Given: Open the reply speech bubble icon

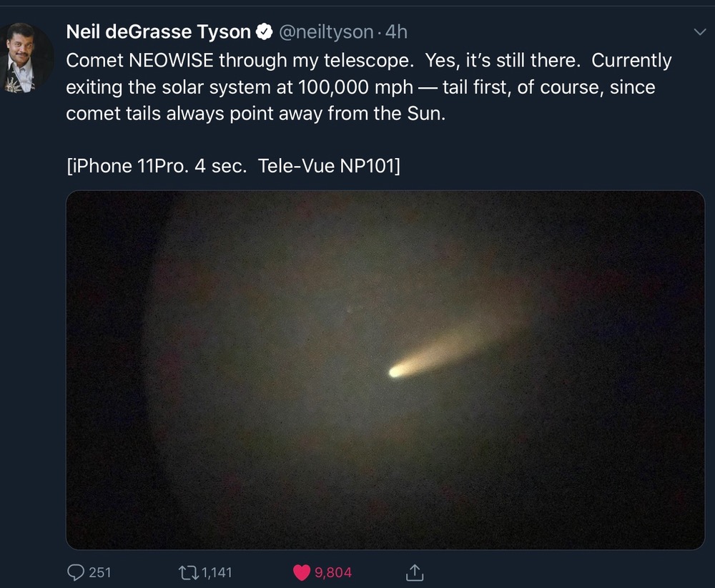Looking at the screenshot, I should pos(76,572).
